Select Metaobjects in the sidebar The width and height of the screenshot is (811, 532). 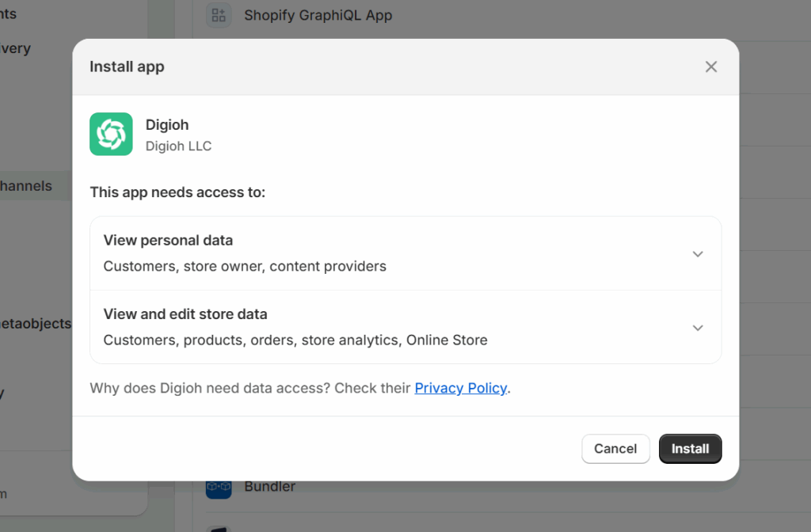[36, 323]
